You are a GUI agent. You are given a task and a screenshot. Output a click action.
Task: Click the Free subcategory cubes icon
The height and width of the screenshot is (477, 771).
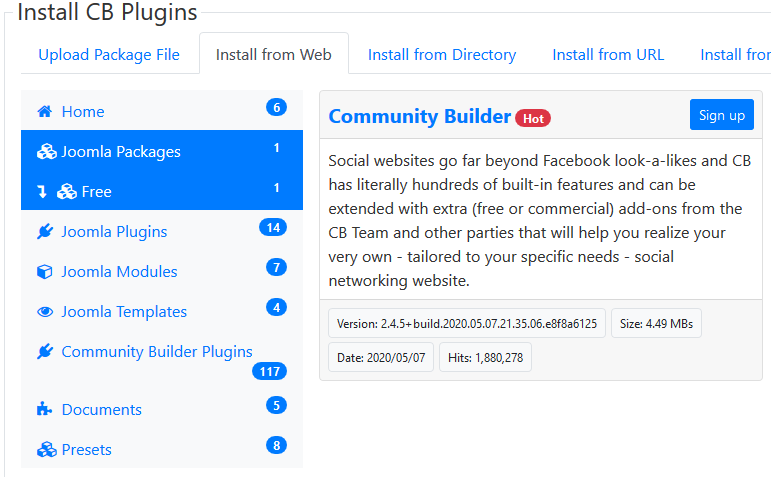[x=67, y=191]
